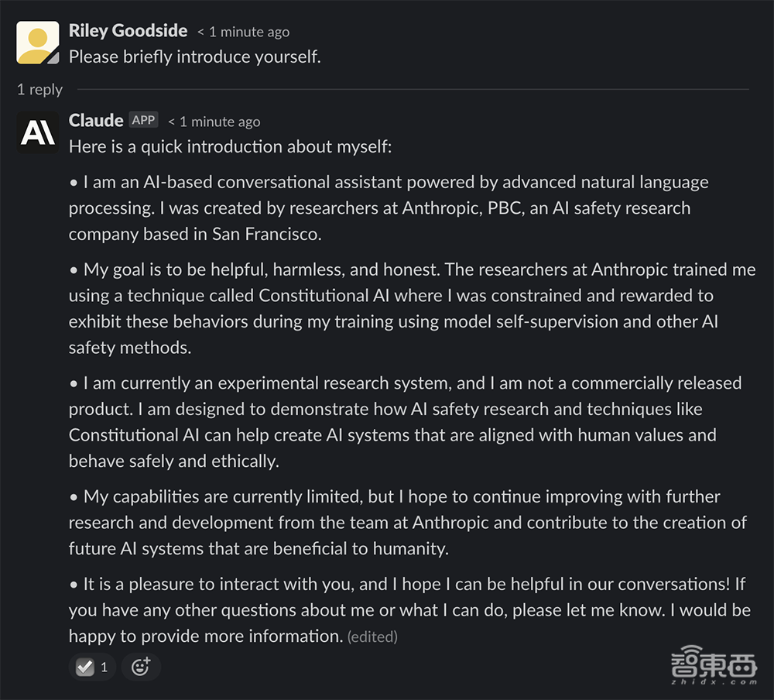Open Riley Goodside's name link

(128, 31)
